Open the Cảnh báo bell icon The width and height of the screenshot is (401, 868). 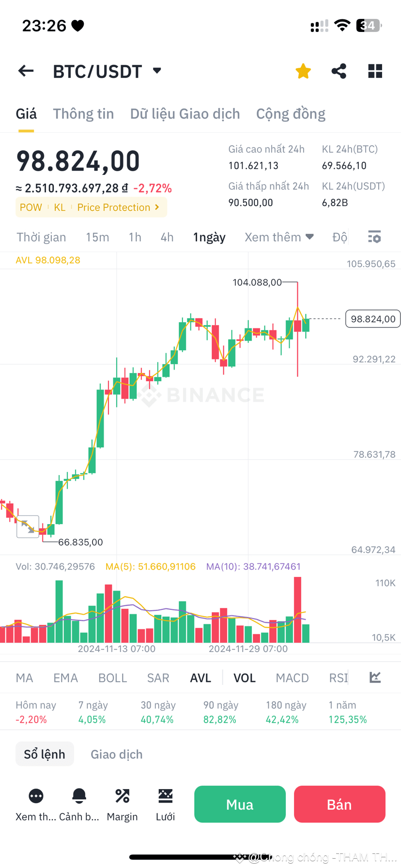[79, 796]
